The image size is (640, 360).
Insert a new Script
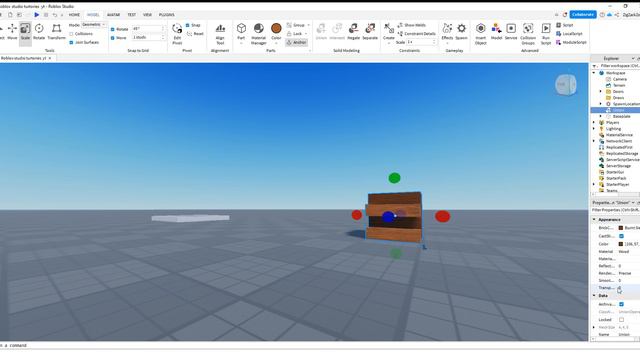(565, 25)
